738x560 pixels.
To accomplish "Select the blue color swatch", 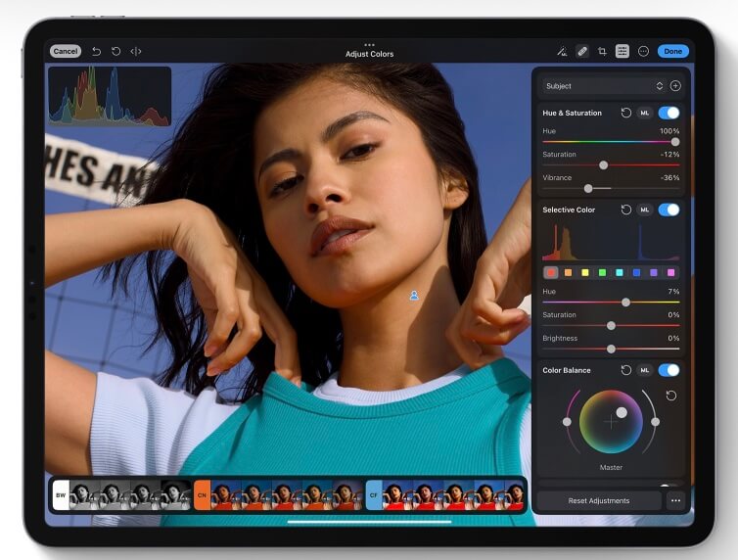I will (636, 272).
